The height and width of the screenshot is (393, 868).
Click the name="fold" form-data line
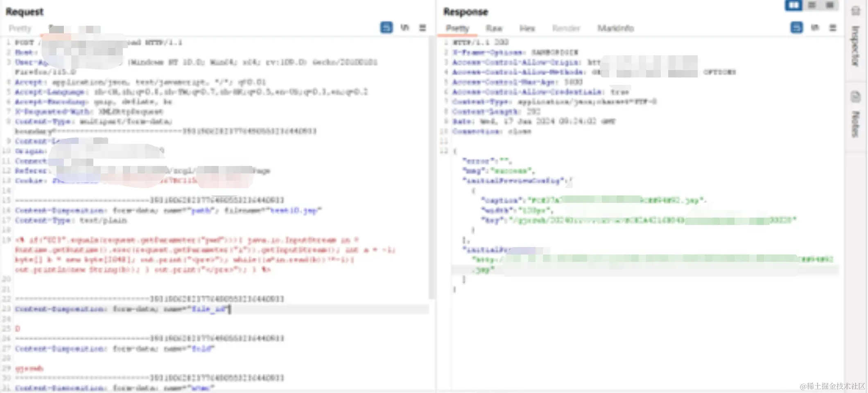click(x=115, y=348)
